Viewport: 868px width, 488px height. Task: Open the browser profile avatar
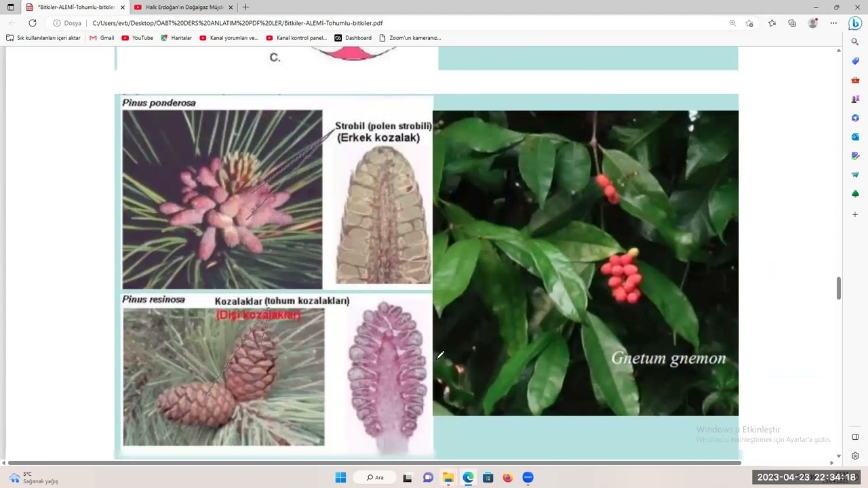click(813, 23)
